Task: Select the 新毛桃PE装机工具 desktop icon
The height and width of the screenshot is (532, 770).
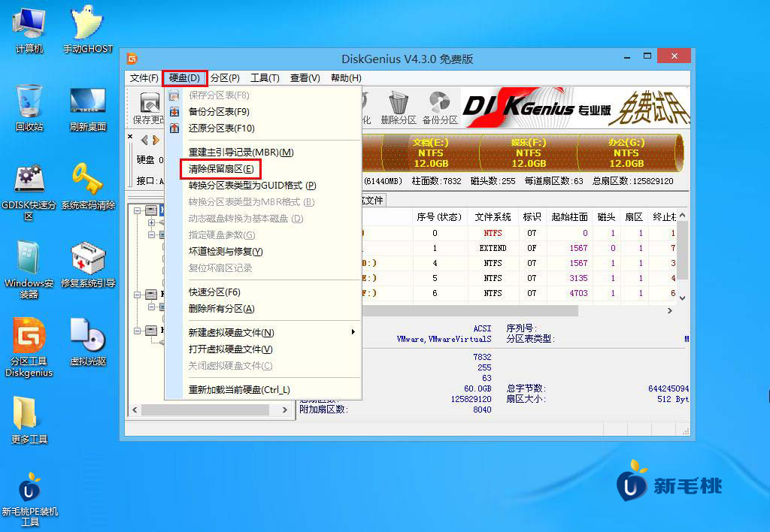Action: pyautogui.click(x=29, y=499)
